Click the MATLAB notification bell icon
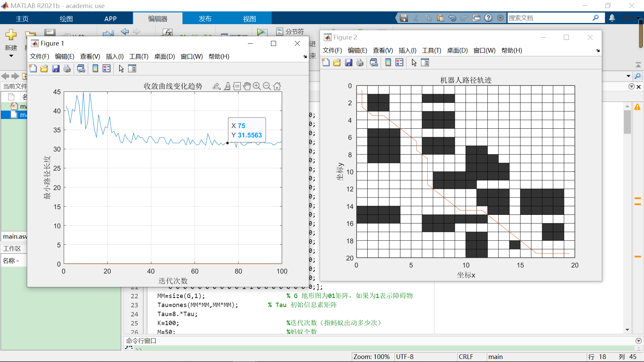 [x=612, y=18]
